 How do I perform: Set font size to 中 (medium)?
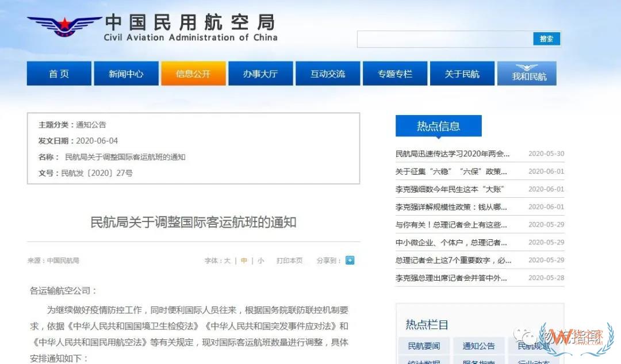click(244, 260)
